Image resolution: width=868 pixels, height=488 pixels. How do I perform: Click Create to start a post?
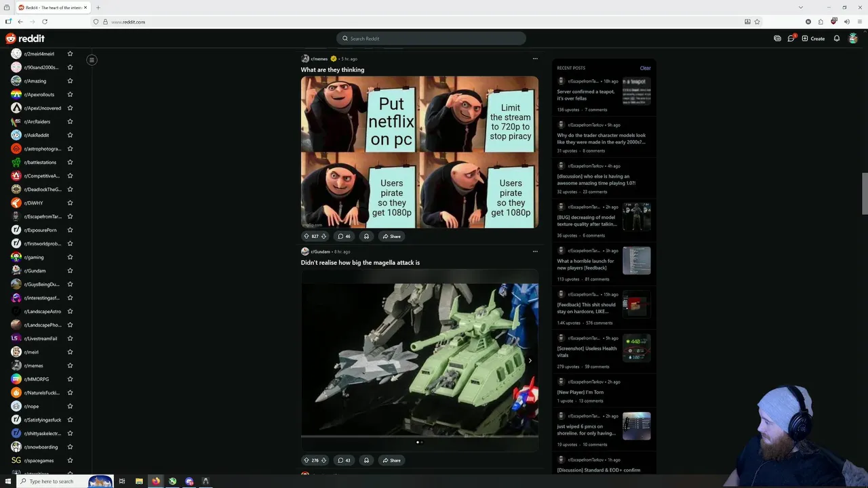point(813,39)
